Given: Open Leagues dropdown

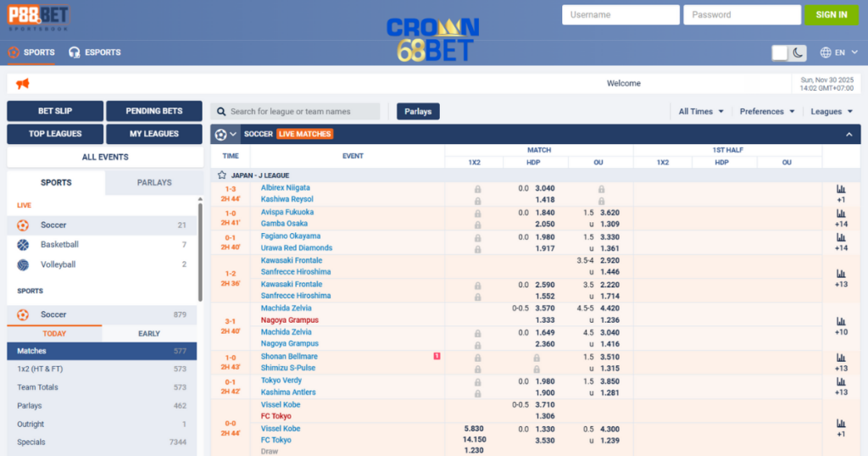Looking at the screenshot, I should pos(832,112).
